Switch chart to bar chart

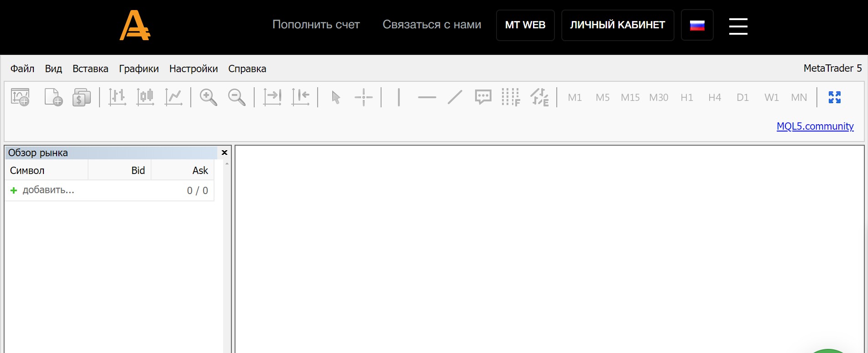coord(117,97)
